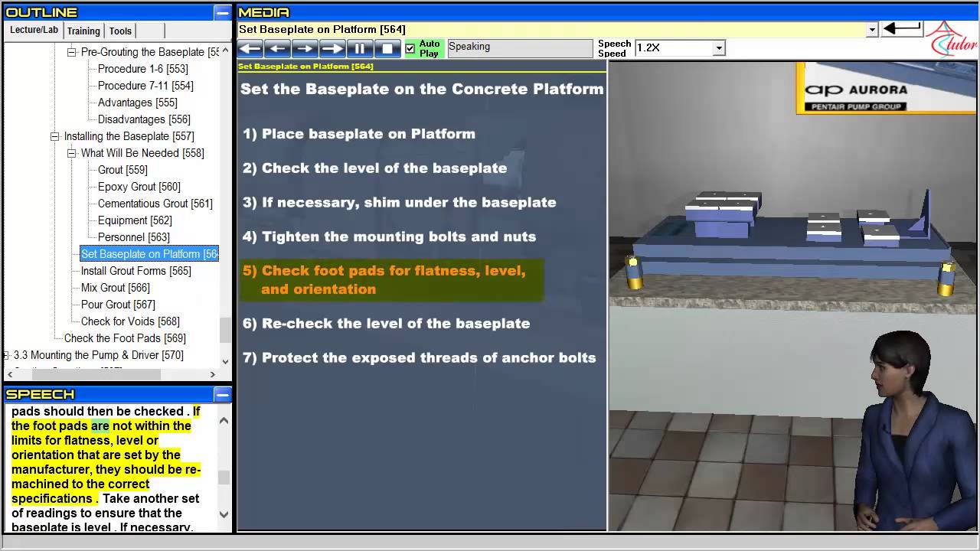980x551 pixels.
Task: Click the return arrow icon beside topic selector
Action: (x=902, y=29)
